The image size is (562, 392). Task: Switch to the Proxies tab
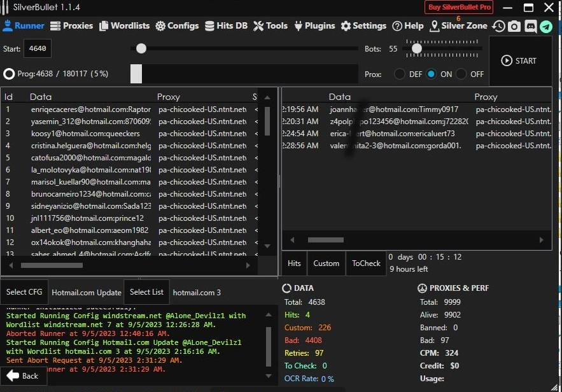(x=71, y=26)
